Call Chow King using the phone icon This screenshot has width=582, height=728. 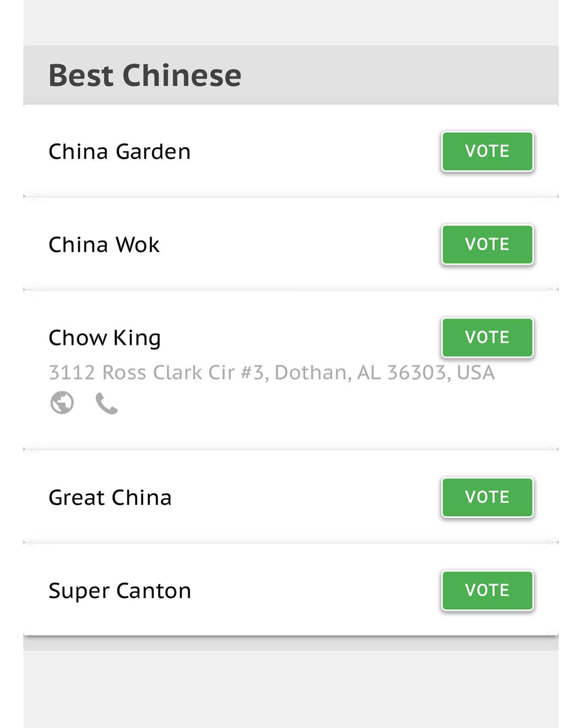107,404
